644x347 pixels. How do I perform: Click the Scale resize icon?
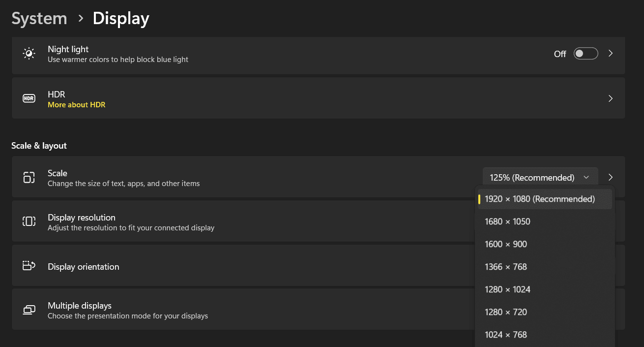pos(29,177)
